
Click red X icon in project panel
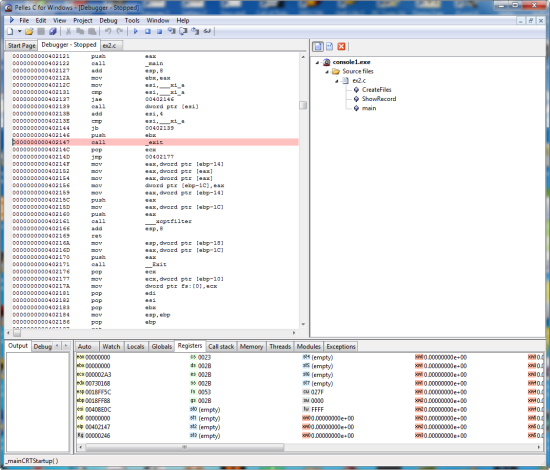(x=341, y=46)
